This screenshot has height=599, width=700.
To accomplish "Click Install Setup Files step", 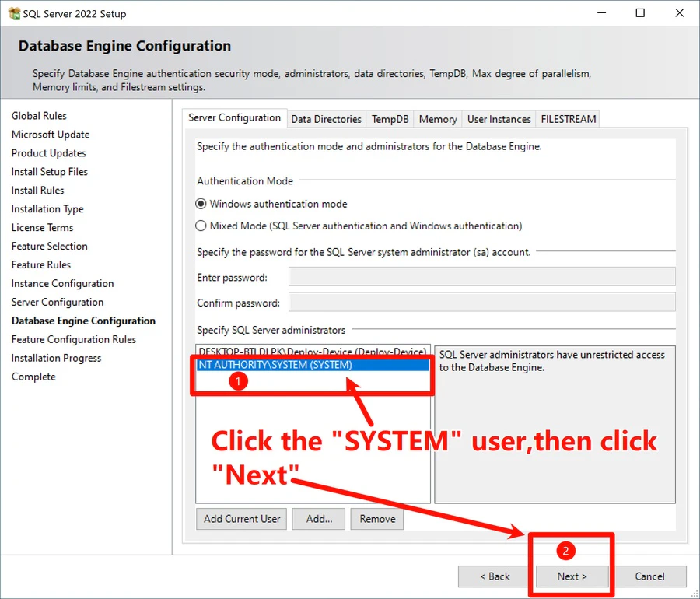I will [x=50, y=172].
